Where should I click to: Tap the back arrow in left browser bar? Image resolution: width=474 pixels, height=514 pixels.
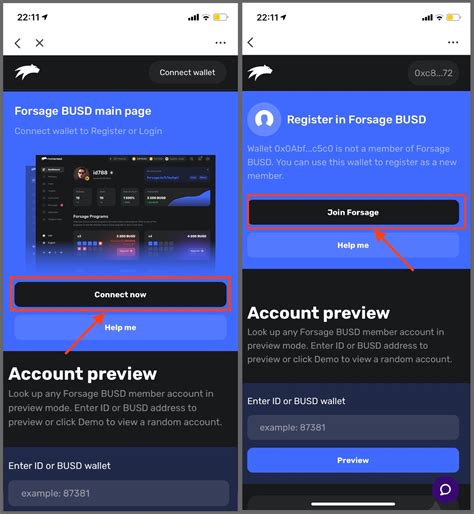(18, 43)
